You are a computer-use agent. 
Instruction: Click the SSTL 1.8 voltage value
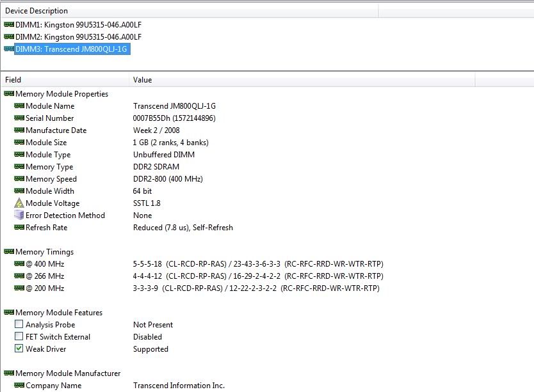(147, 203)
